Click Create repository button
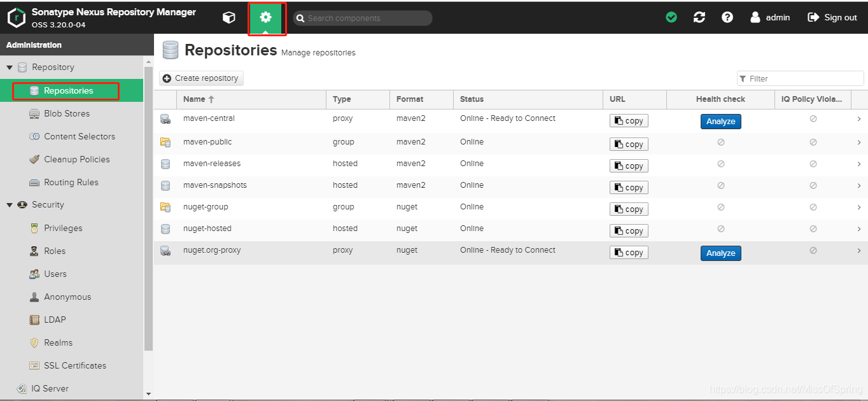Image resolution: width=868 pixels, height=401 pixels. pos(201,78)
